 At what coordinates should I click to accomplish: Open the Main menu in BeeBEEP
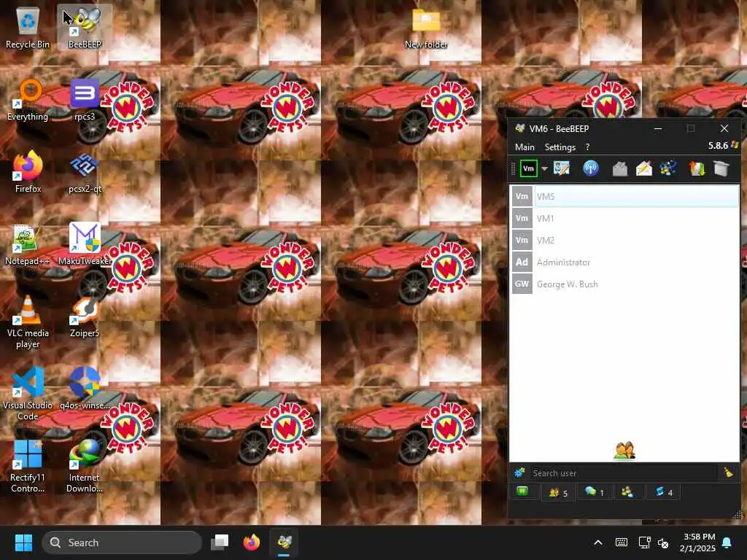click(525, 147)
